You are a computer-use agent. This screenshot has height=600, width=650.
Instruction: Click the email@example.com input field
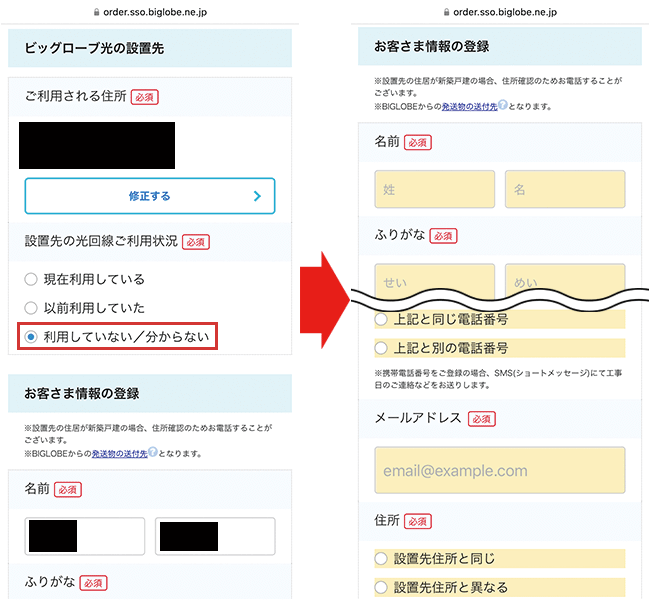click(x=500, y=470)
